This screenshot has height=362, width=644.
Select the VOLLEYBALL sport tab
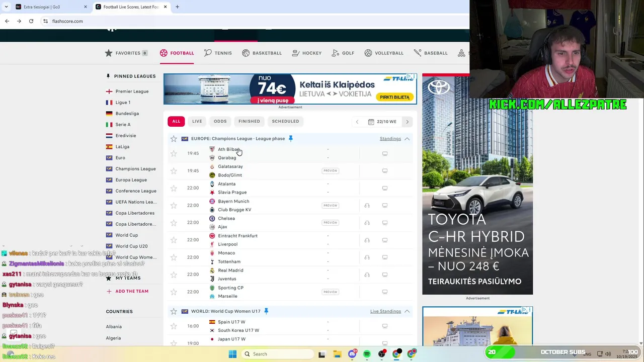coord(384,53)
